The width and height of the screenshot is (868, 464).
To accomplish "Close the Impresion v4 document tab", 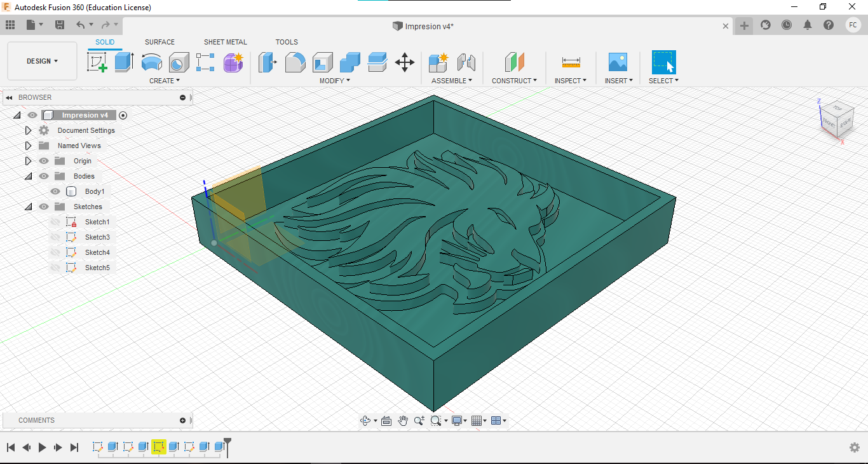I will pos(726,26).
